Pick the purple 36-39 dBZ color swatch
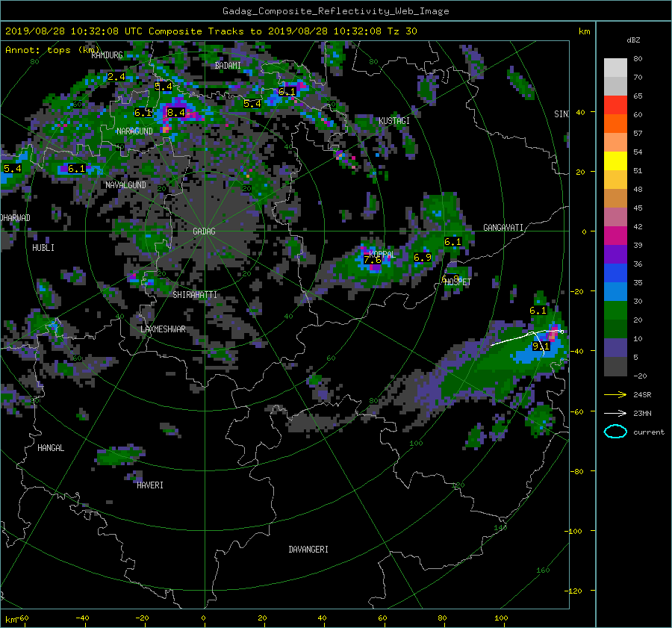The width and height of the screenshot is (672, 628). tap(615, 255)
